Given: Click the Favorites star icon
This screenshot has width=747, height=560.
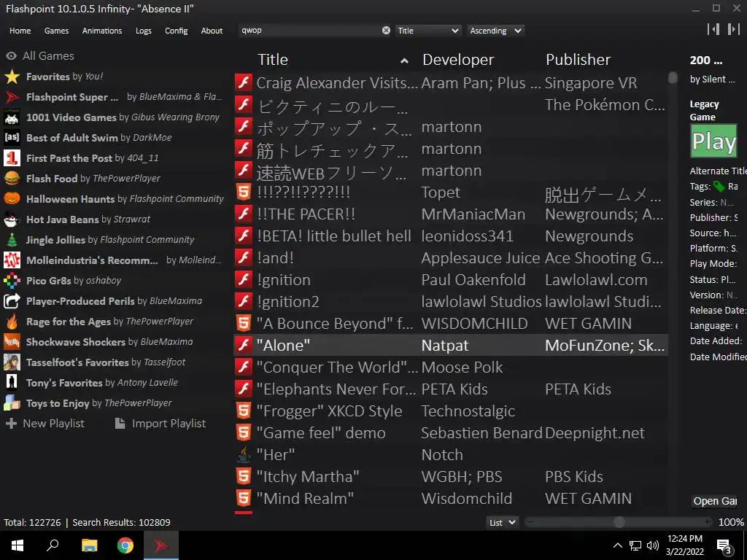Looking at the screenshot, I should (x=12, y=77).
